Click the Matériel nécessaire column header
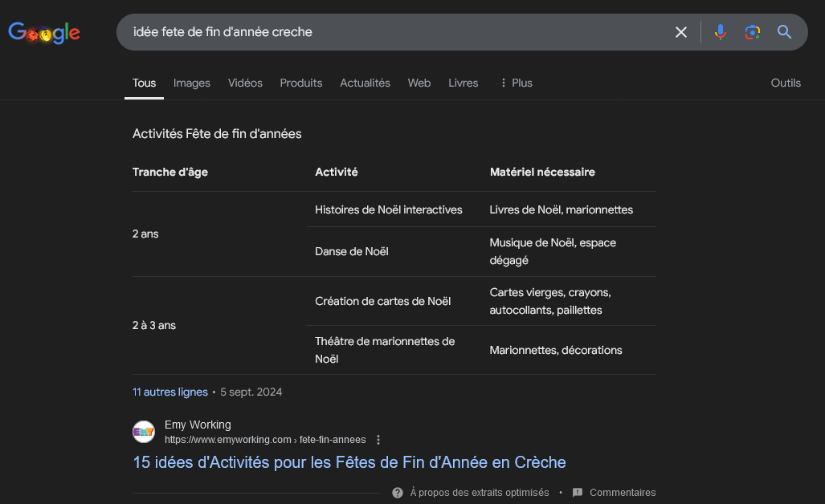This screenshot has height=504, width=825. tap(542, 173)
